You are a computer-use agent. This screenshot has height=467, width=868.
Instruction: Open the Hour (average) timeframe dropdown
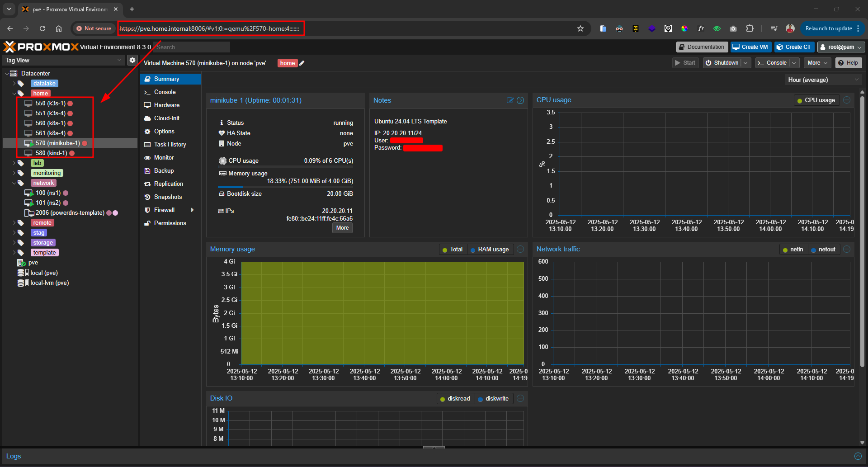823,80
